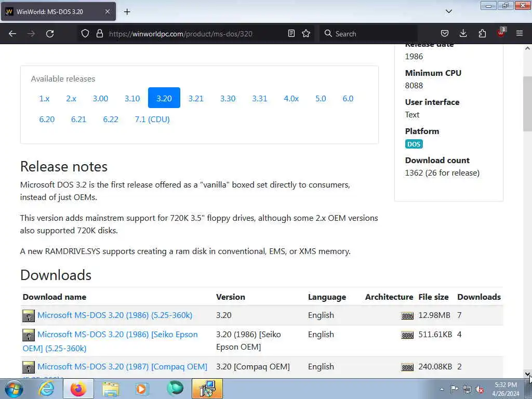Select release 5.0
This screenshot has width=532, height=399.
click(x=321, y=98)
